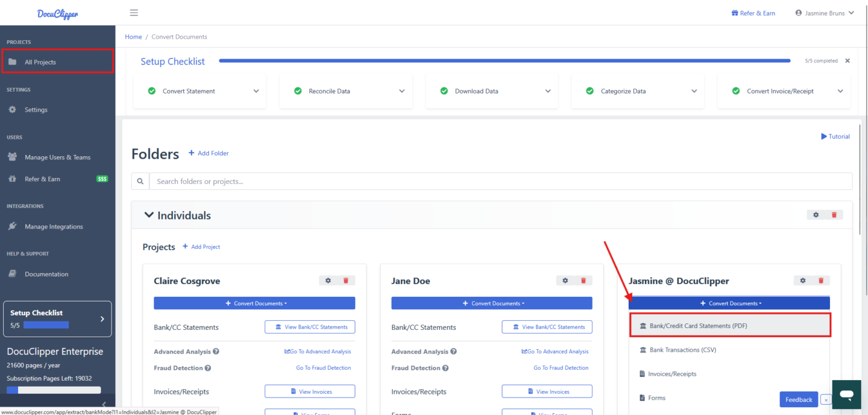Click Jane Doe Fraud Detection help icon

click(445, 368)
